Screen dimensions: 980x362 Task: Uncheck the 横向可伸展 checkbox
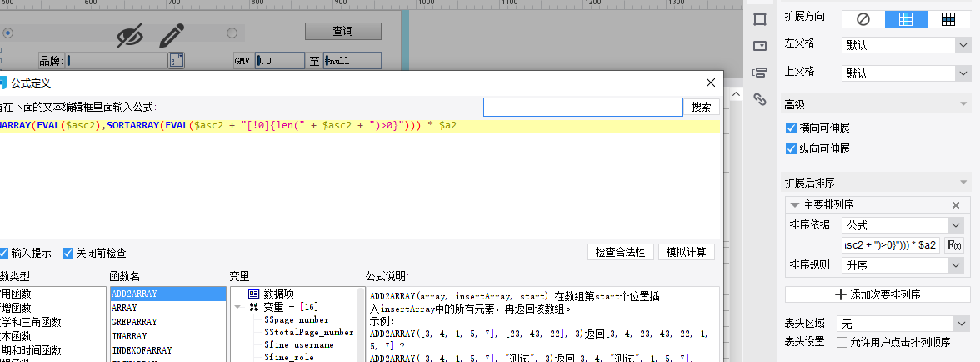[x=792, y=128]
